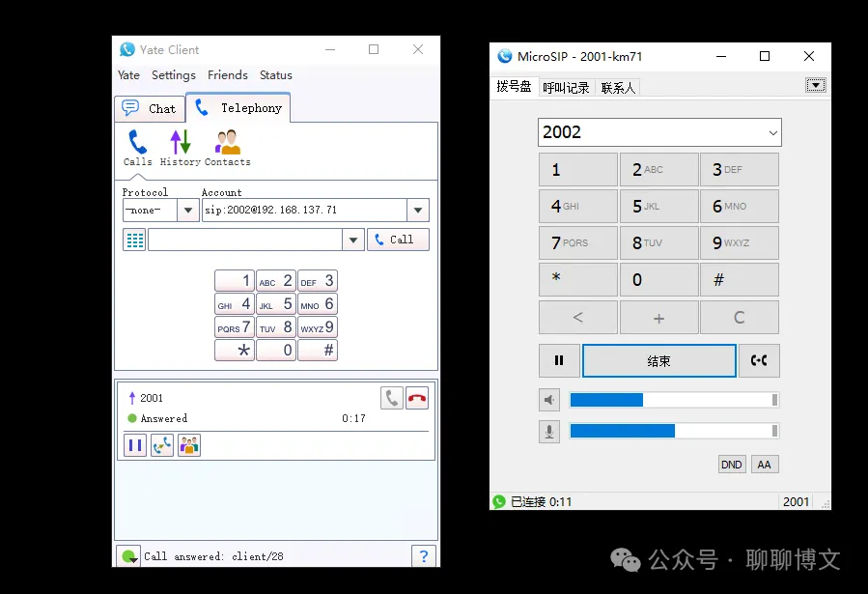
Task: Select the 联系人 tab in MicroSIP
Action: tap(618, 88)
